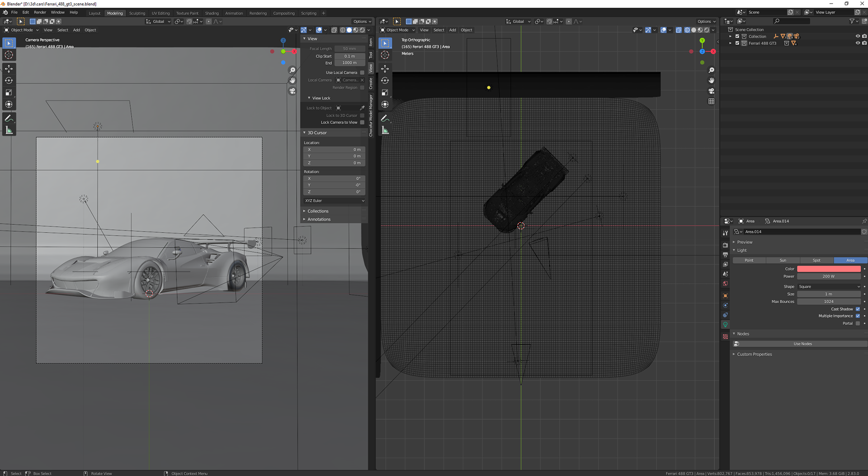
Task: Click the Use Nodes button
Action: coord(802,344)
